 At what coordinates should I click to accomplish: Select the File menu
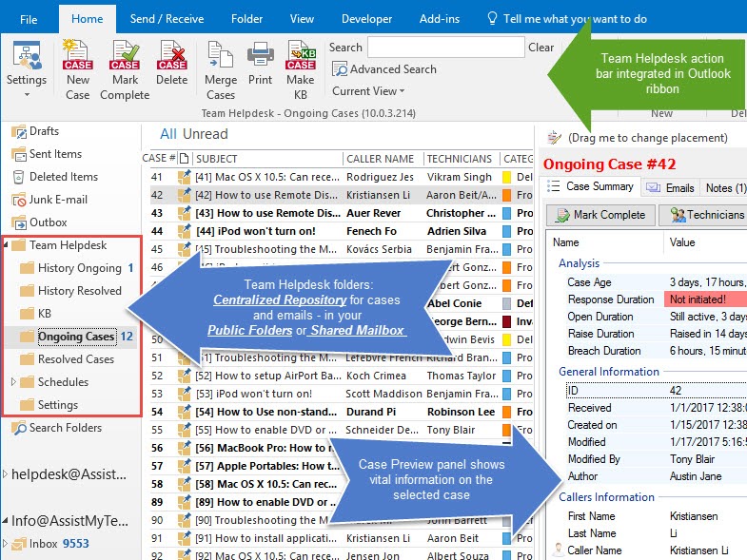pyautogui.click(x=29, y=20)
